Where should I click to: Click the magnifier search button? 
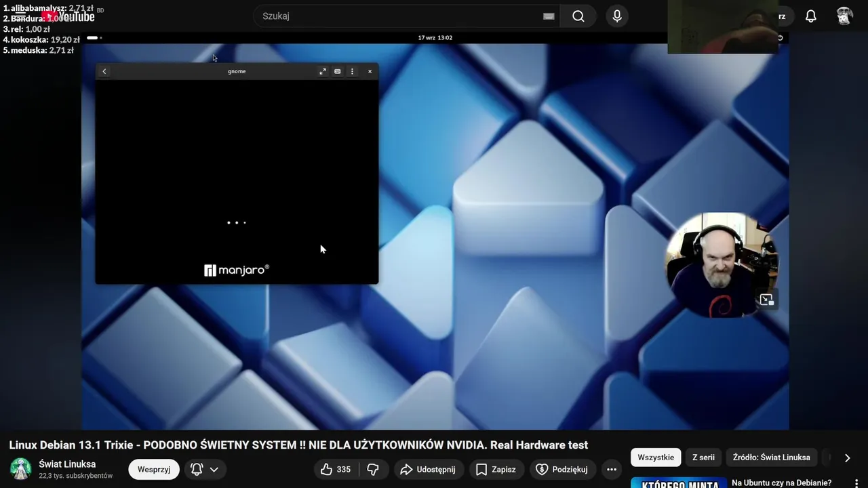(x=578, y=16)
